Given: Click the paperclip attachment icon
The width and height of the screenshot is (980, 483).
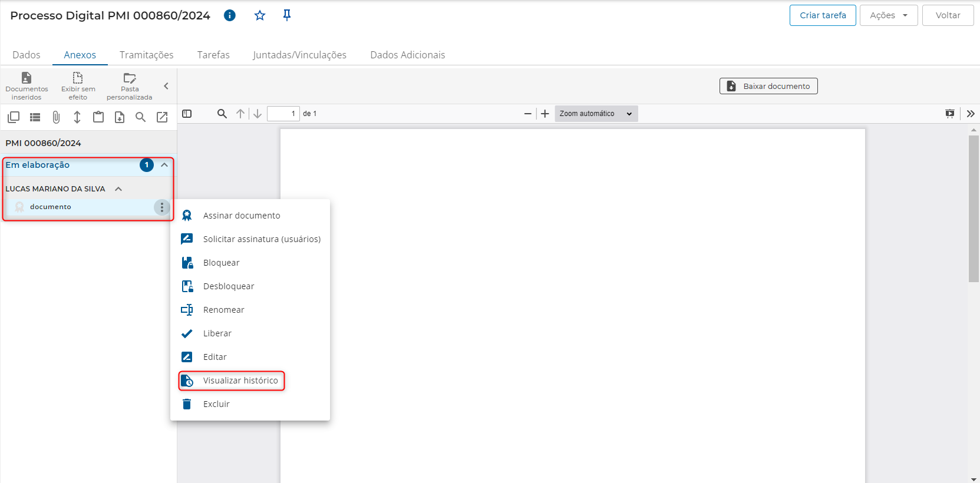Looking at the screenshot, I should click(56, 117).
